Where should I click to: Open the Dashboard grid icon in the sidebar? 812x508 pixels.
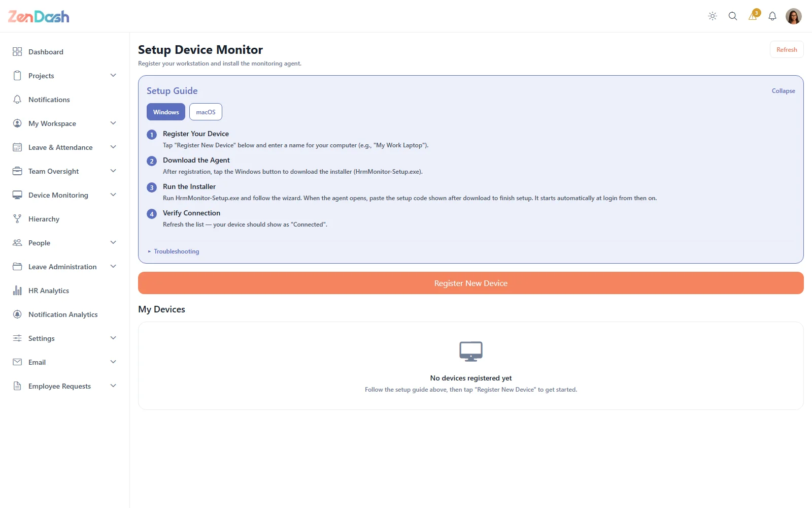17,52
